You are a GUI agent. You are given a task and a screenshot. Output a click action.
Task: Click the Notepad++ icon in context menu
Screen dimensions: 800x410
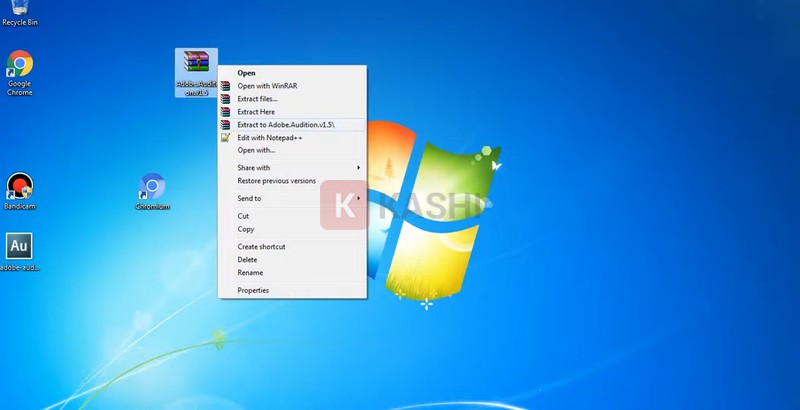point(226,137)
